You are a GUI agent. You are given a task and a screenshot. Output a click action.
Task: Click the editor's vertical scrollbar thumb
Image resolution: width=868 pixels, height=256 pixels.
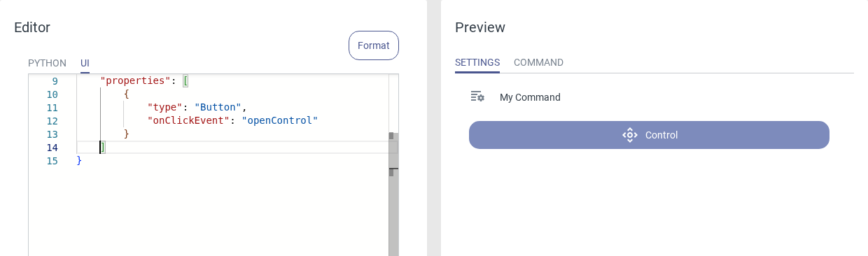point(393,194)
